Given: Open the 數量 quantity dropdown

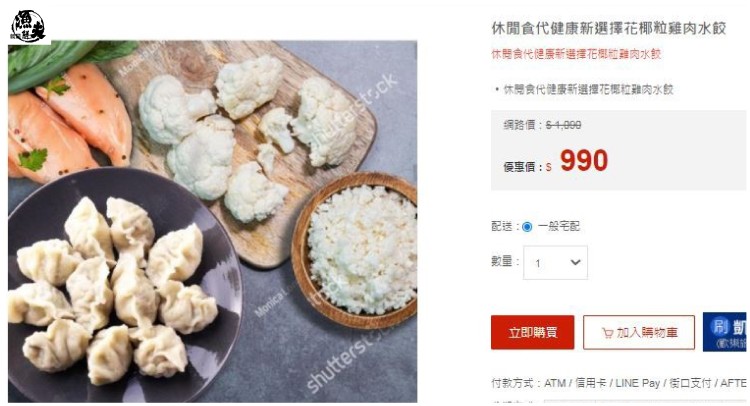Looking at the screenshot, I should click(555, 263).
